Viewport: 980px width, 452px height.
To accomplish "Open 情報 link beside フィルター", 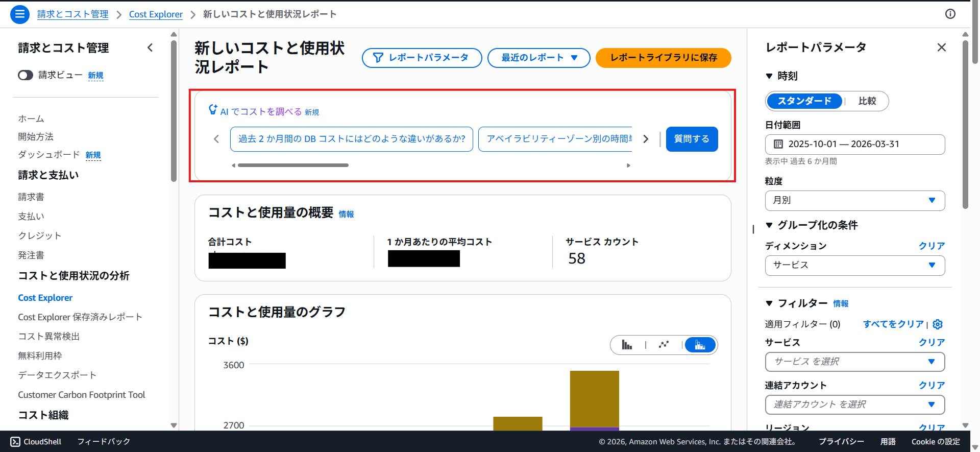I will (x=841, y=304).
